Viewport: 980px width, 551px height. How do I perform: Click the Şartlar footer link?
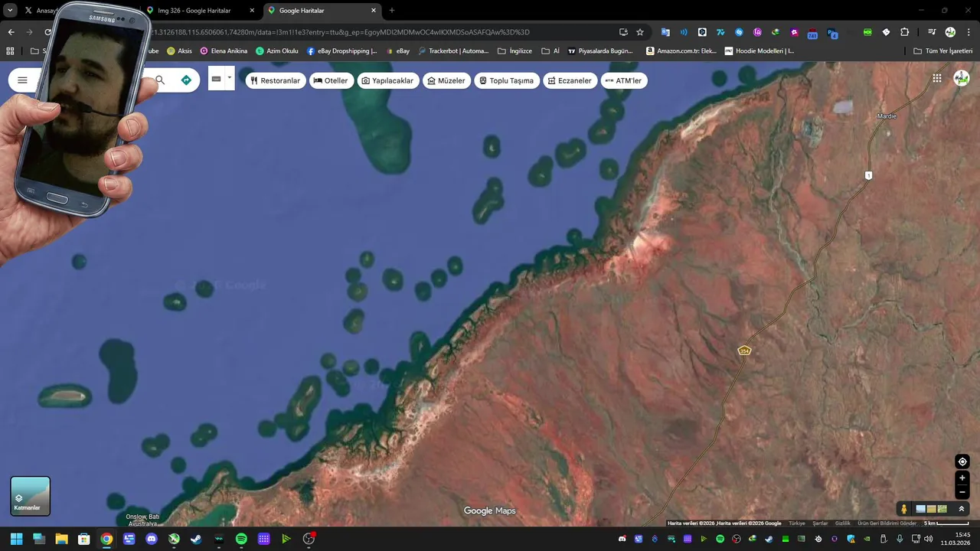[x=820, y=523]
